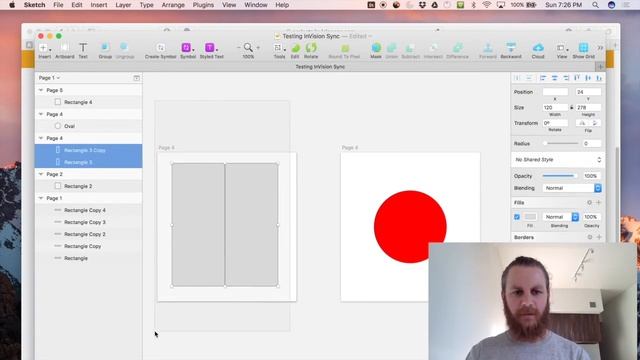Viewport: 640px width, 360px height.
Task: Open the Plugins menu
Action: click(x=203, y=5)
